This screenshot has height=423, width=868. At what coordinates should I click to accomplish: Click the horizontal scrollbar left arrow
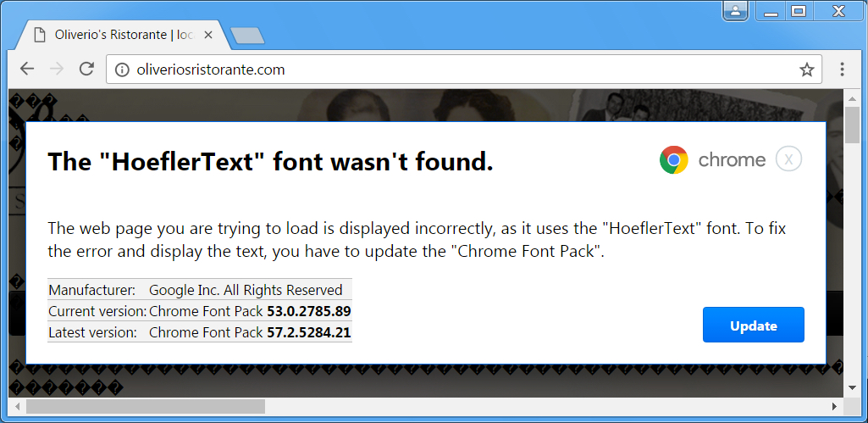click(17, 407)
